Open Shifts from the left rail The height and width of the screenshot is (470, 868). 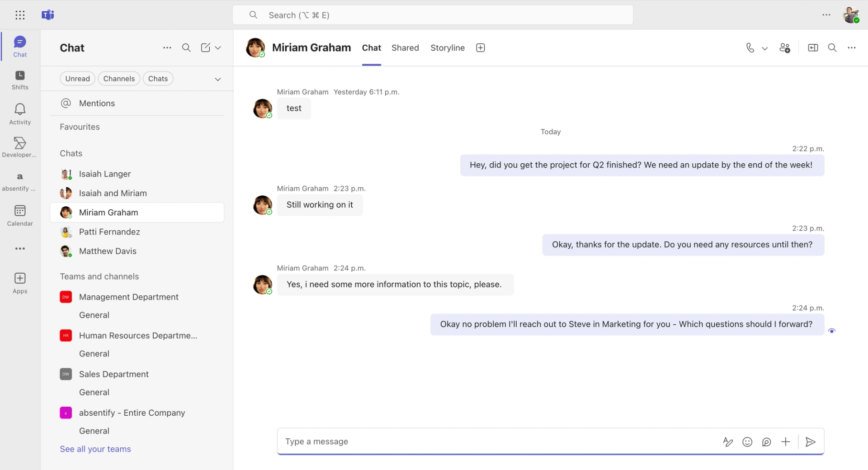(20, 80)
